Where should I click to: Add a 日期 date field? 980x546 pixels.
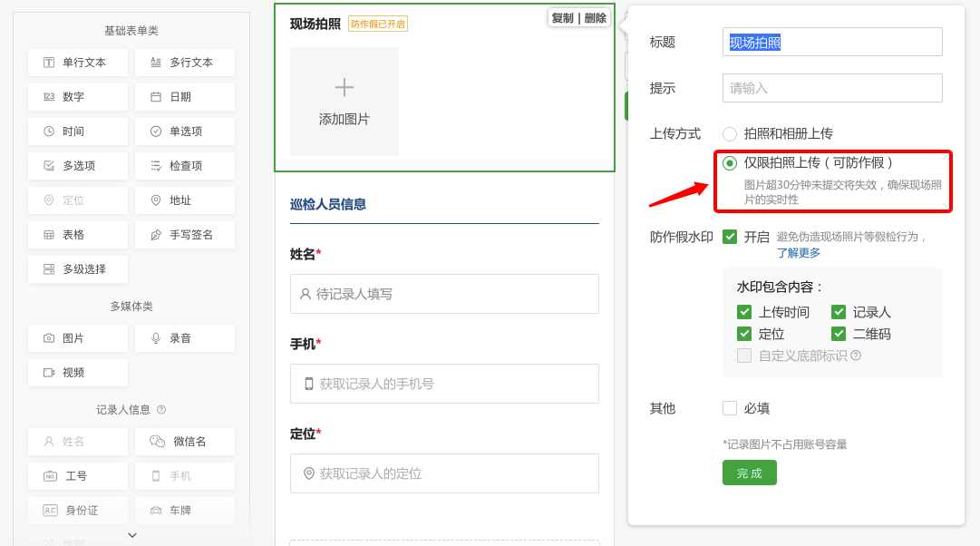185,97
